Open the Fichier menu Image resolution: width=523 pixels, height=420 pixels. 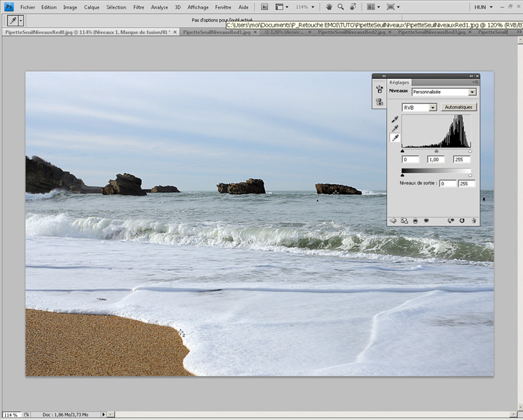[x=27, y=7]
